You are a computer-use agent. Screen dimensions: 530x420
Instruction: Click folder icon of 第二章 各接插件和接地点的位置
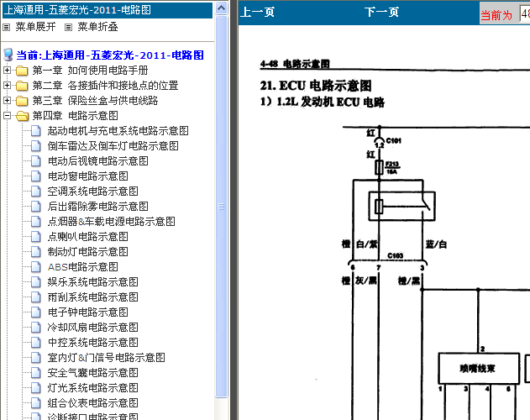[22, 86]
